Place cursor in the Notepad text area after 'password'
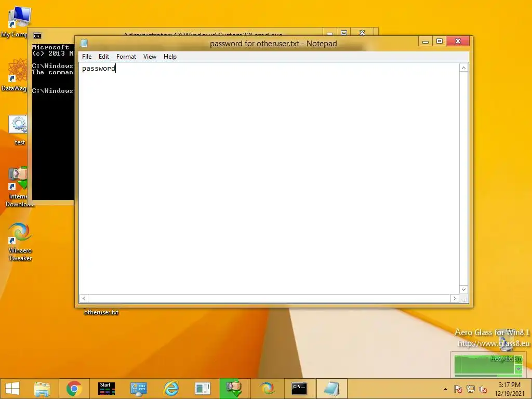 coord(116,68)
